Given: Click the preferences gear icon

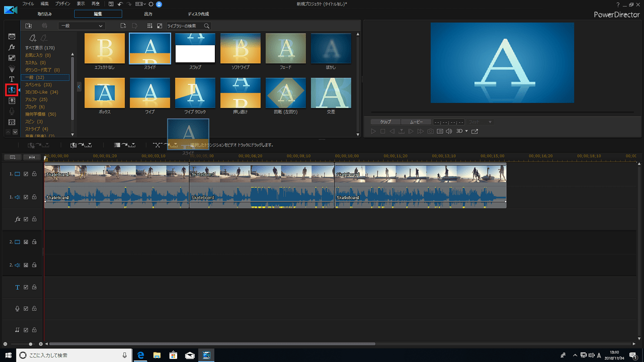Looking at the screenshot, I should pos(151,4).
